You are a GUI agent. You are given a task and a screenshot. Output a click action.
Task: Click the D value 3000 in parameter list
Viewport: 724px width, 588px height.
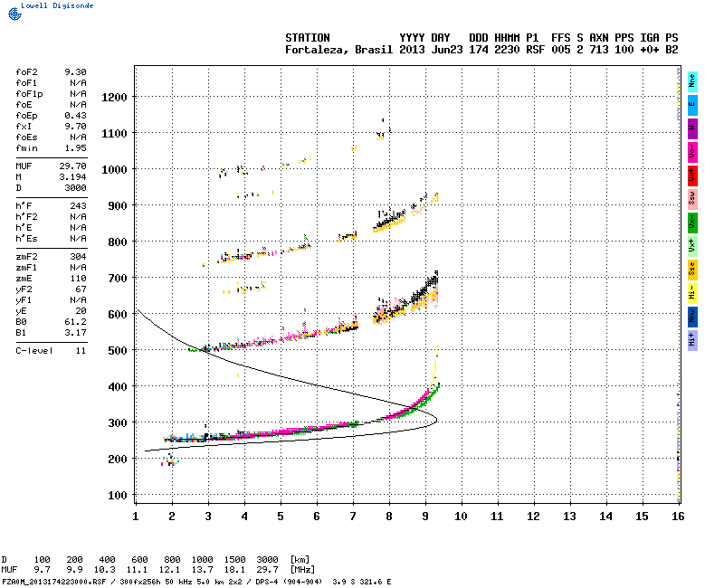coord(75,188)
